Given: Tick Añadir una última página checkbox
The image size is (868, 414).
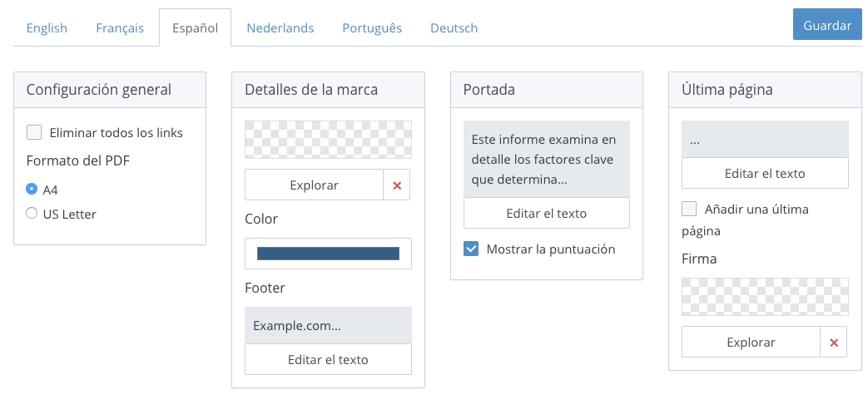Looking at the screenshot, I should pos(689,209).
